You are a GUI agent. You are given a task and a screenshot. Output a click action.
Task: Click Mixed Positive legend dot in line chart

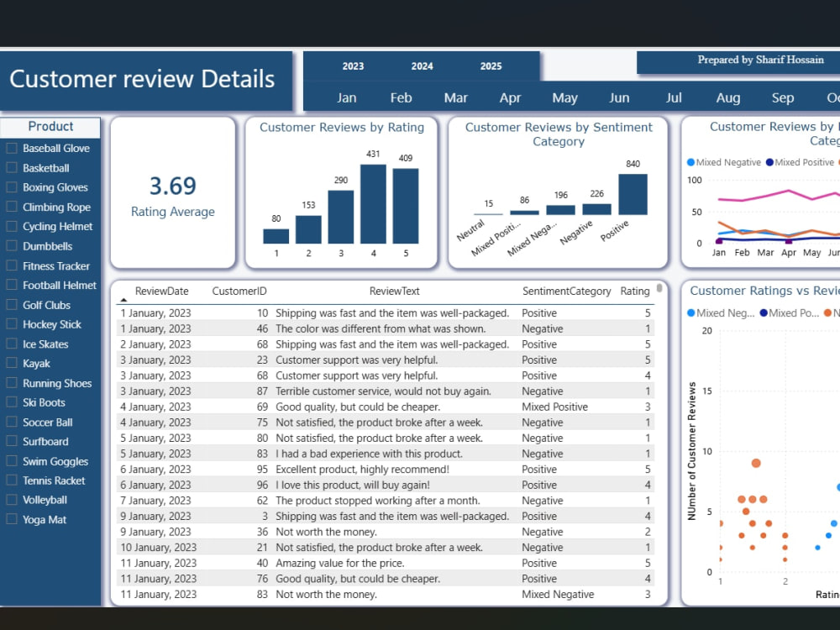pos(769,162)
